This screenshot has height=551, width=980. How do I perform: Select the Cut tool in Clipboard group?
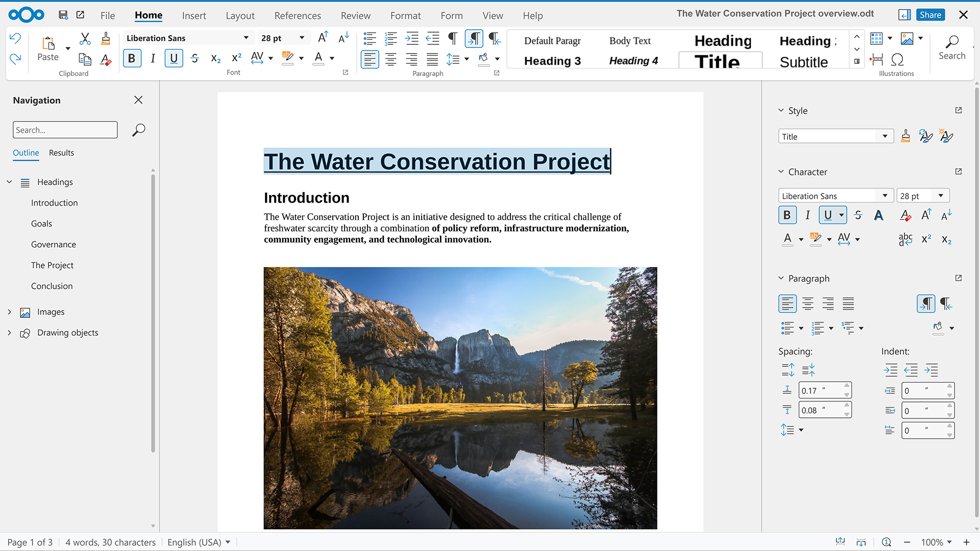click(85, 38)
